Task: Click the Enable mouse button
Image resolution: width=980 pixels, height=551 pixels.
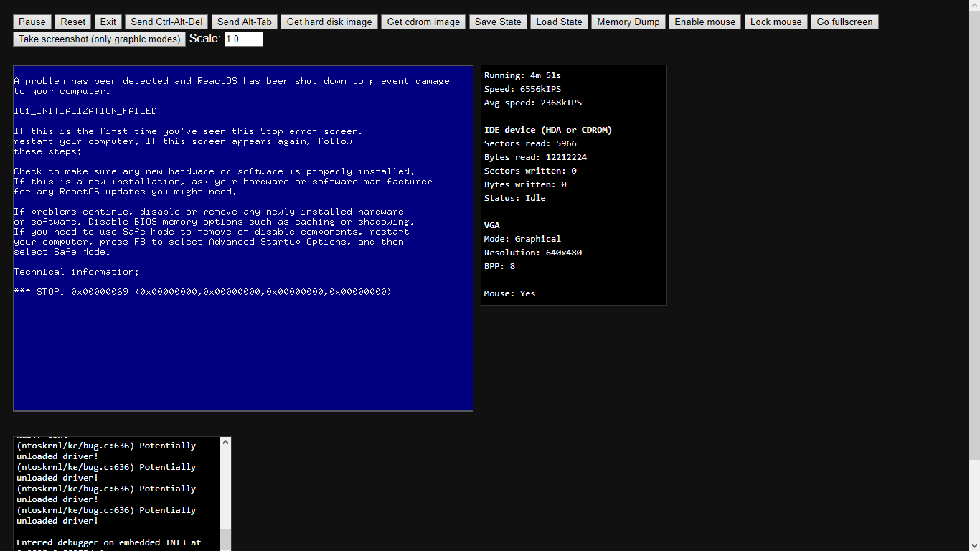Action: 705,22
